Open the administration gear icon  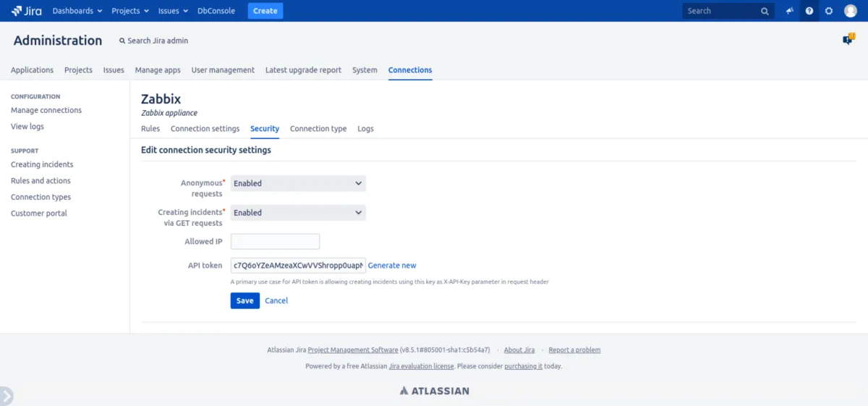tap(829, 11)
